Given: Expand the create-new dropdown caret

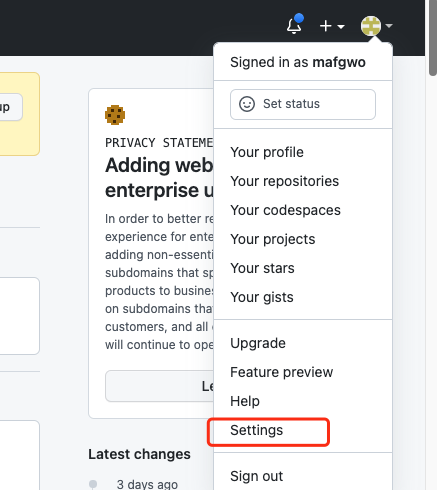Looking at the screenshot, I should click(341, 26).
